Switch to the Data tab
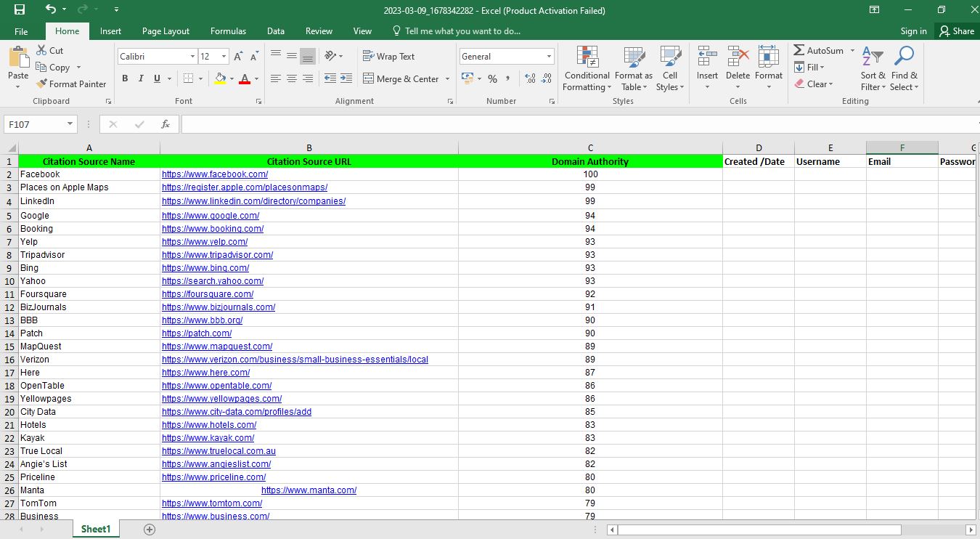The image size is (980, 539). pyautogui.click(x=276, y=31)
